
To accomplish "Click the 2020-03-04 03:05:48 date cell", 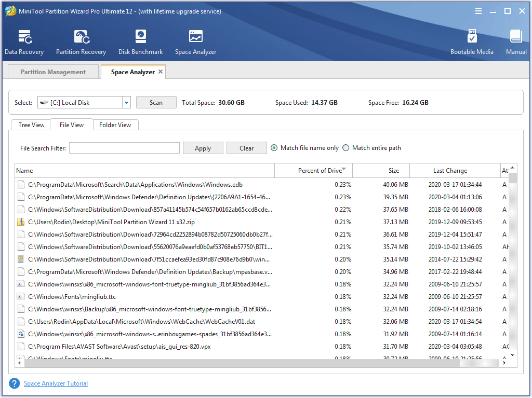I will (455, 347).
